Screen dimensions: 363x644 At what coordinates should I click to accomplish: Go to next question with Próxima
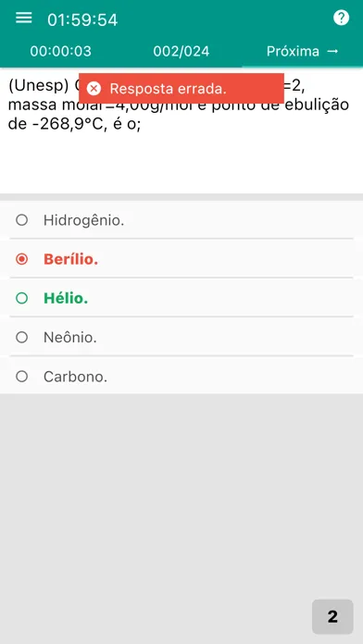click(303, 51)
